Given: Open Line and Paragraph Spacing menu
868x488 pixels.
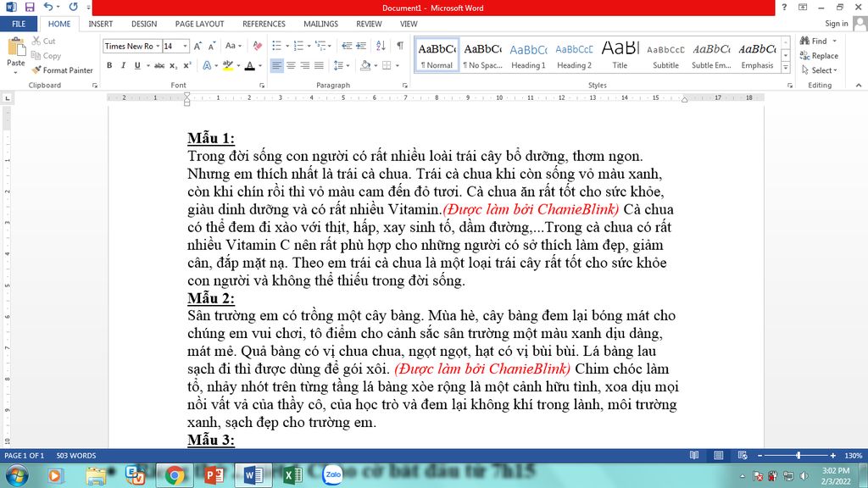Looking at the screenshot, I should tap(341, 65).
